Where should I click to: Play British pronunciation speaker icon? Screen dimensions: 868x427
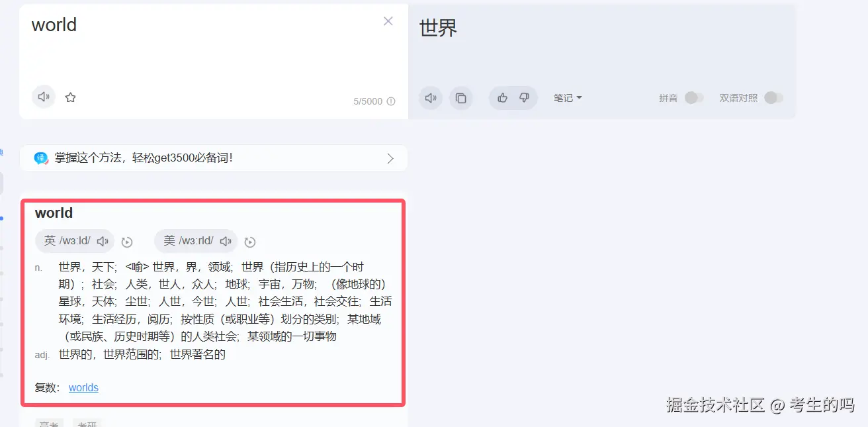[103, 242]
